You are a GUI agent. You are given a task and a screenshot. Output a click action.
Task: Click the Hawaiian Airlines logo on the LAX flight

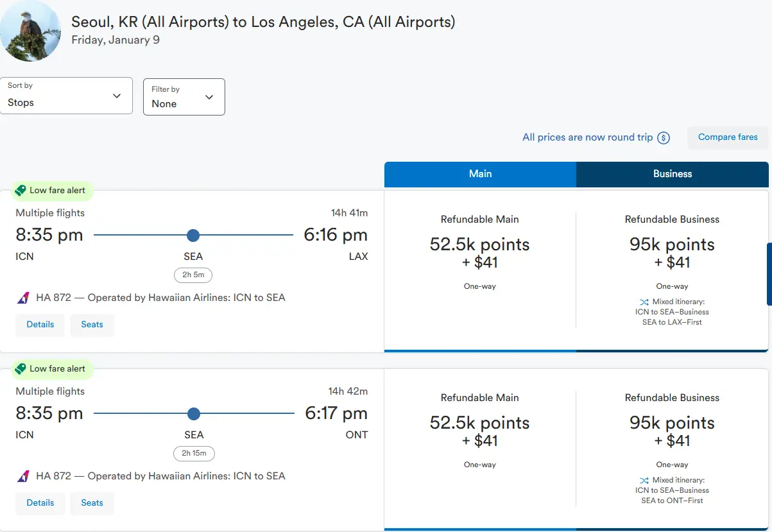pos(23,298)
